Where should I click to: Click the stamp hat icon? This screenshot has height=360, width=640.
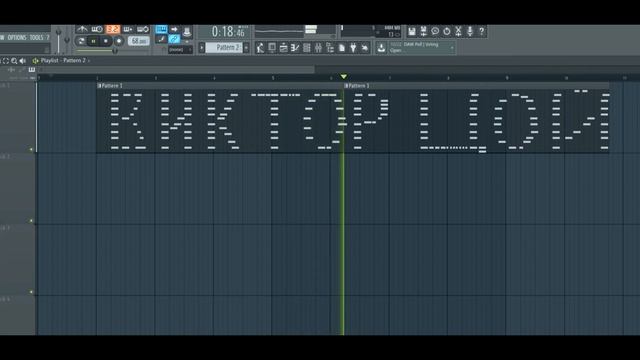187,30
